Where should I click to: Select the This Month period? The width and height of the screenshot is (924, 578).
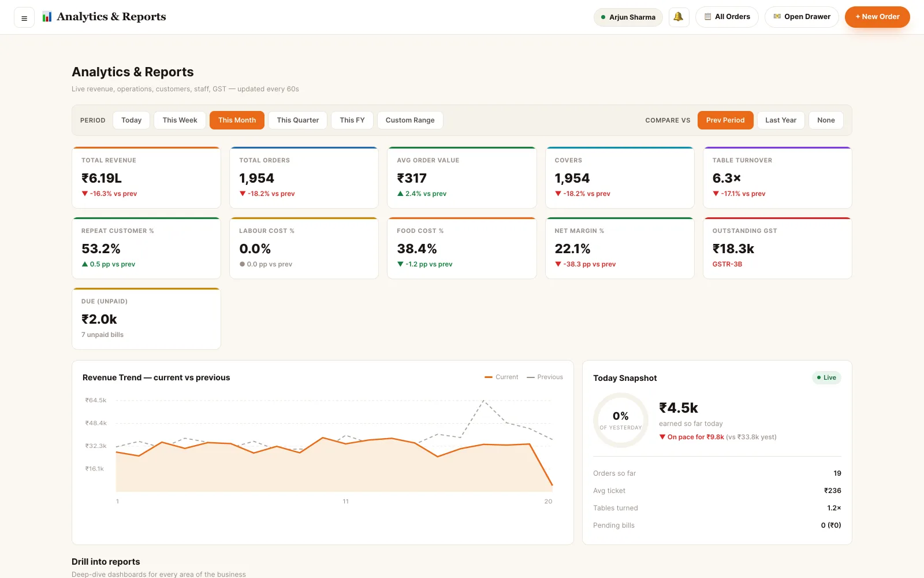pos(237,120)
